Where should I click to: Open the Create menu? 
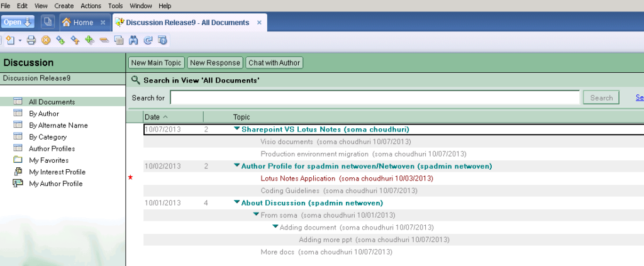coord(64,6)
